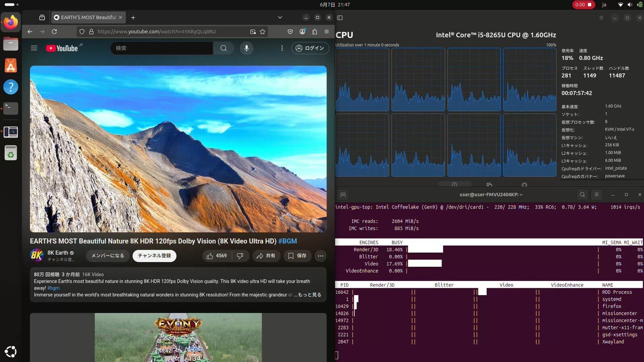Switch to Mission Center Services gear tab icon
The height and width of the screenshot is (362, 644).
pos(524,185)
